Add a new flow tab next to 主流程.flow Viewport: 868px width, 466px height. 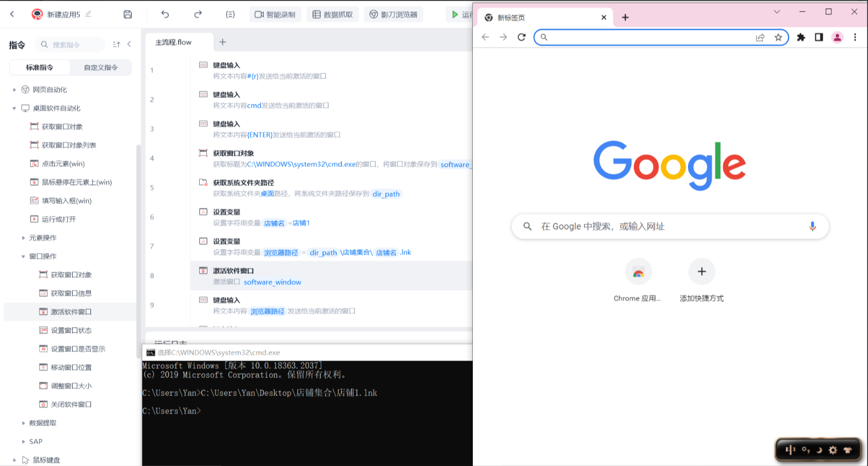point(223,42)
